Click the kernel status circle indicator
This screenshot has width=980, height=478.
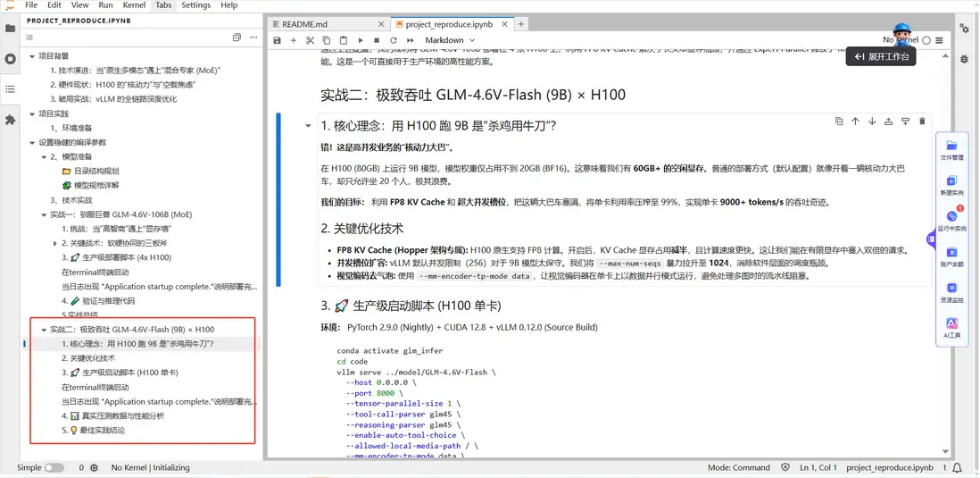tap(926, 40)
